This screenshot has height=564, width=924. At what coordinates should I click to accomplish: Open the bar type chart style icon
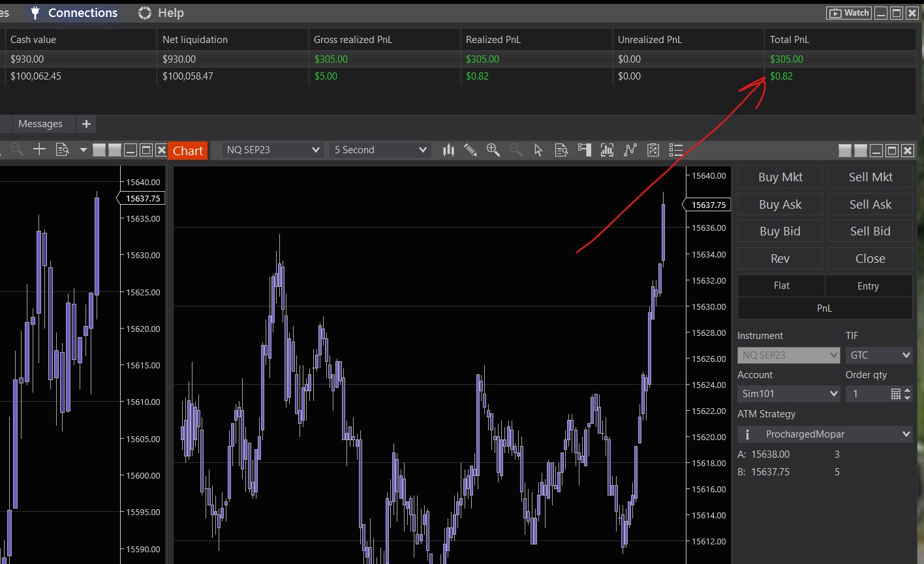tap(448, 151)
